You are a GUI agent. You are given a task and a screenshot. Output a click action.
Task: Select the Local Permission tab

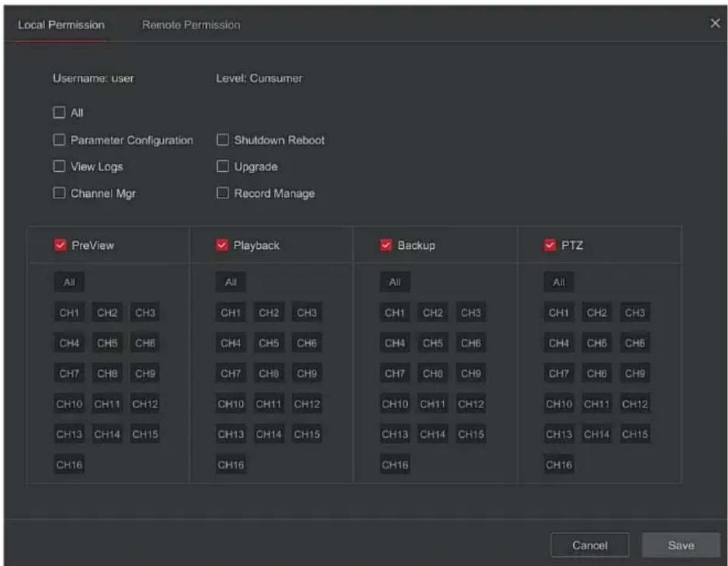(x=62, y=25)
